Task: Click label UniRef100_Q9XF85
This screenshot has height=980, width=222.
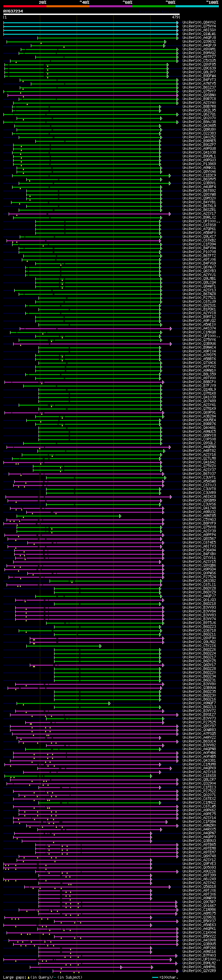Action: (199, 64)
